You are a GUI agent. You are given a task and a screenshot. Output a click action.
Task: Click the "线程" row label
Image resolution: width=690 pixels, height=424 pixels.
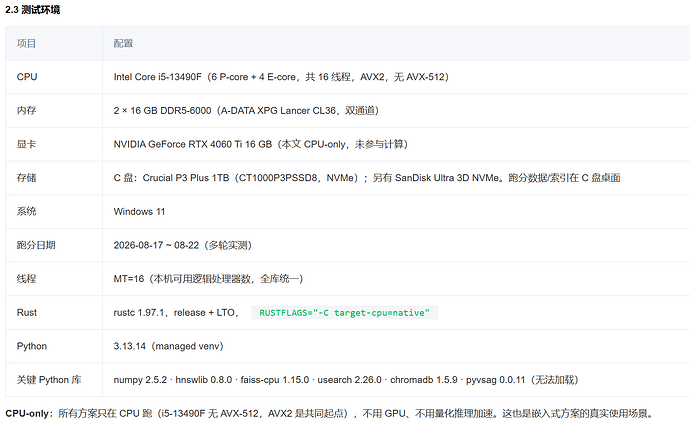click(x=26, y=279)
